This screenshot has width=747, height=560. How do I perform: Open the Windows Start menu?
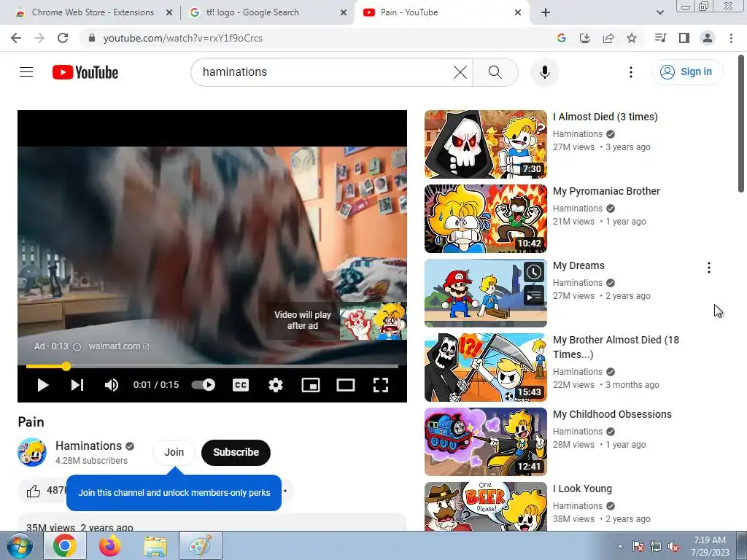coord(19,545)
